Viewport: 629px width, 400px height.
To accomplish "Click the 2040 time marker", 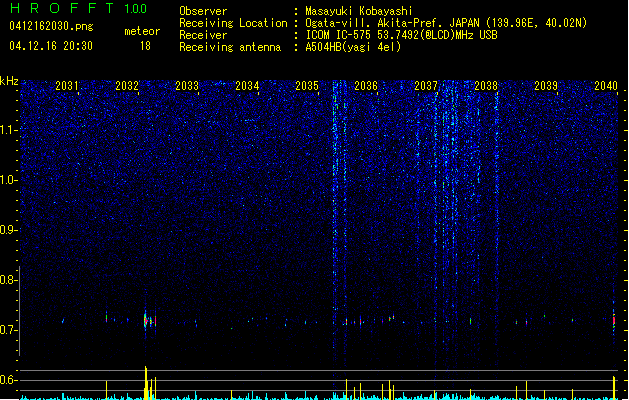I will coord(606,86).
